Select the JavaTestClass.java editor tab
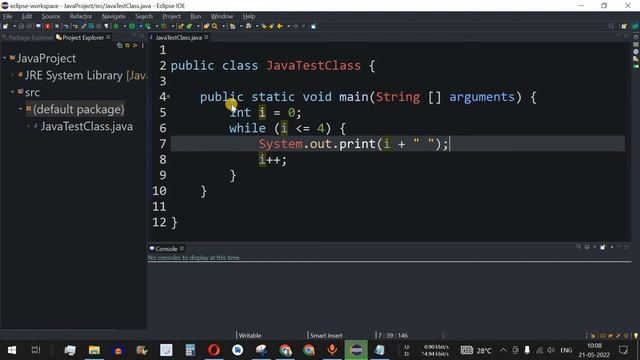The height and width of the screenshot is (360, 640). [179, 38]
